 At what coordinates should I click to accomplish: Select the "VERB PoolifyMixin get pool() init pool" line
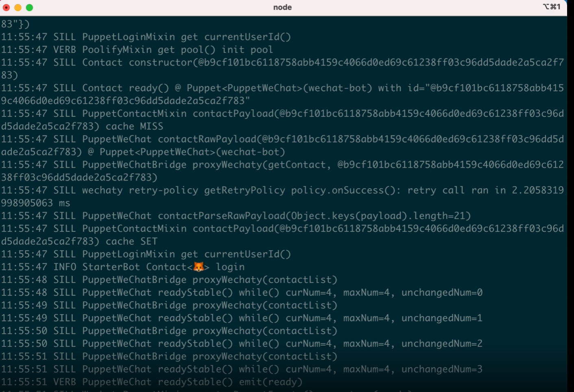click(137, 50)
